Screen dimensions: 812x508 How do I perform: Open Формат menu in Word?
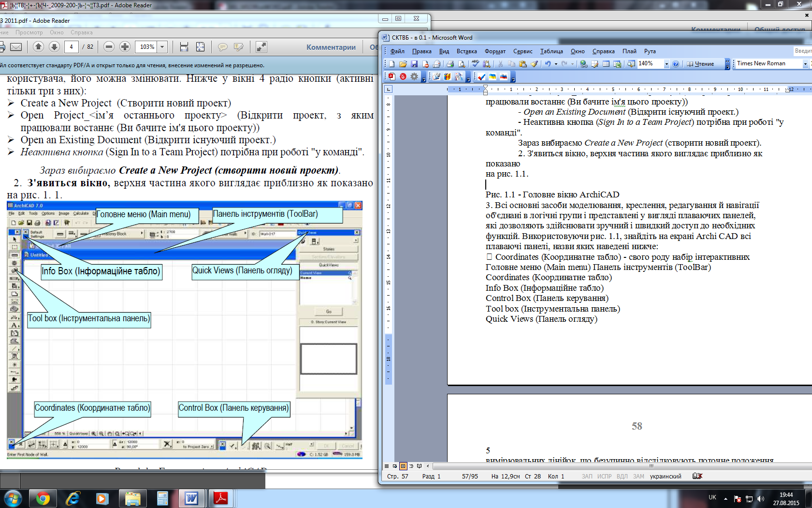tap(495, 51)
